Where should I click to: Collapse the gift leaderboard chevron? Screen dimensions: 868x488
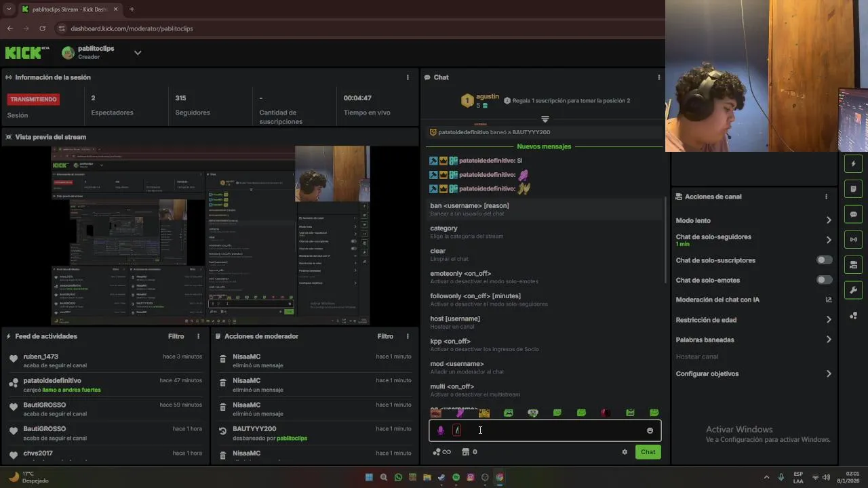(x=545, y=119)
